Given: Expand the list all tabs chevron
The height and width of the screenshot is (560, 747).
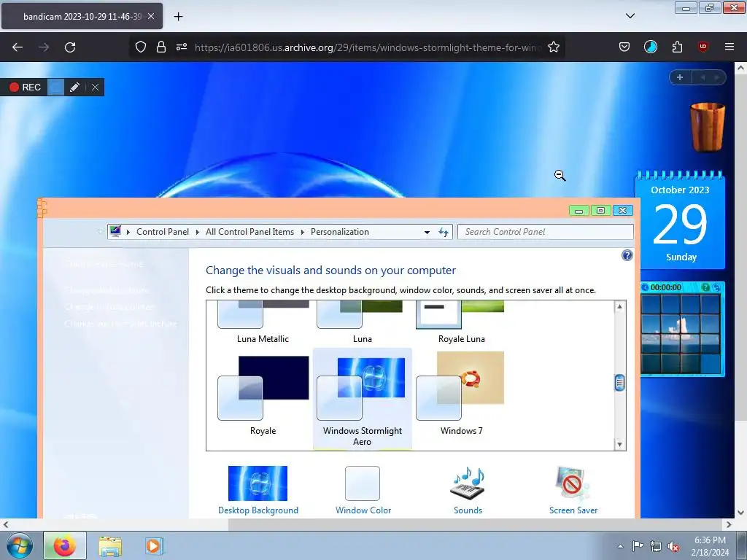Looking at the screenshot, I should (630, 16).
